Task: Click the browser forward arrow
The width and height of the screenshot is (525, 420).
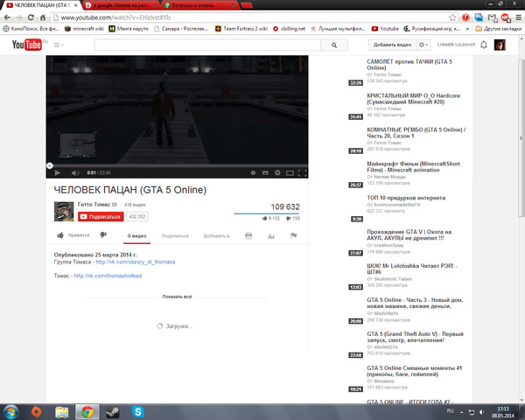Action: point(18,17)
